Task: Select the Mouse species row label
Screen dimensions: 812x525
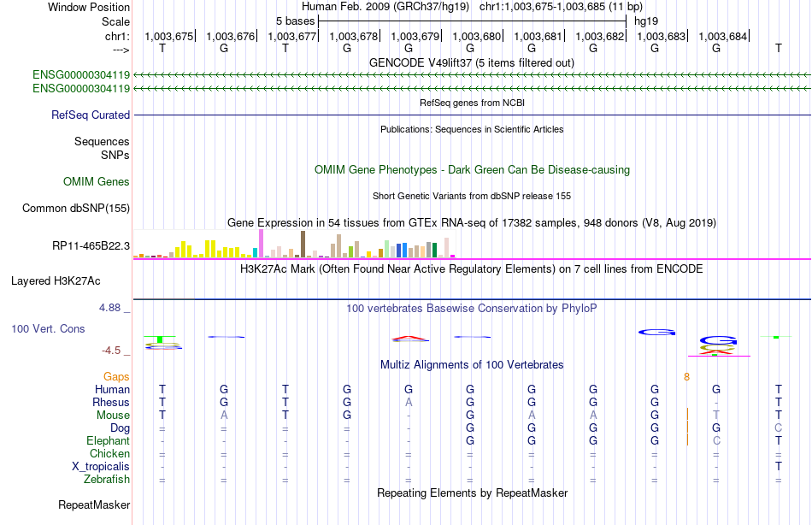Action: pos(114,416)
